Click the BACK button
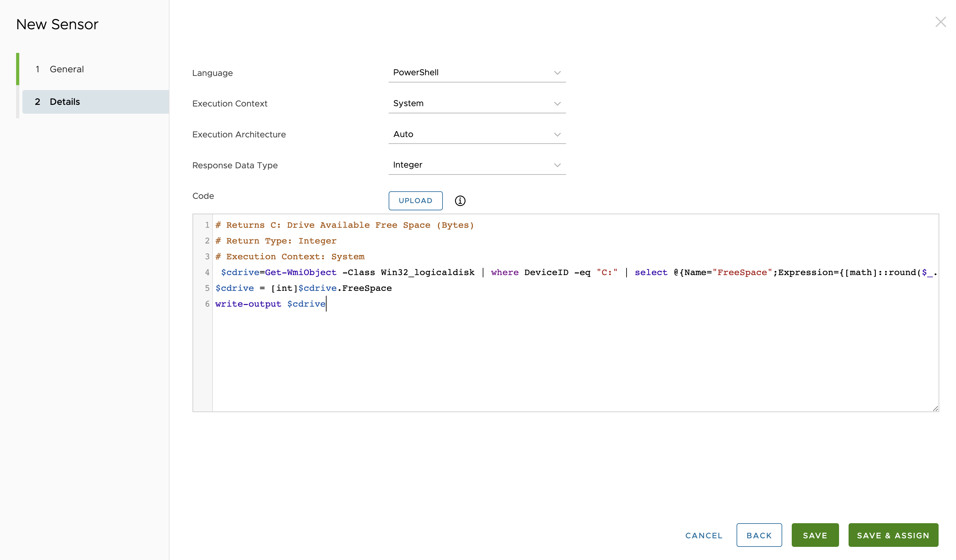956x560 pixels. click(x=759, y=535)
